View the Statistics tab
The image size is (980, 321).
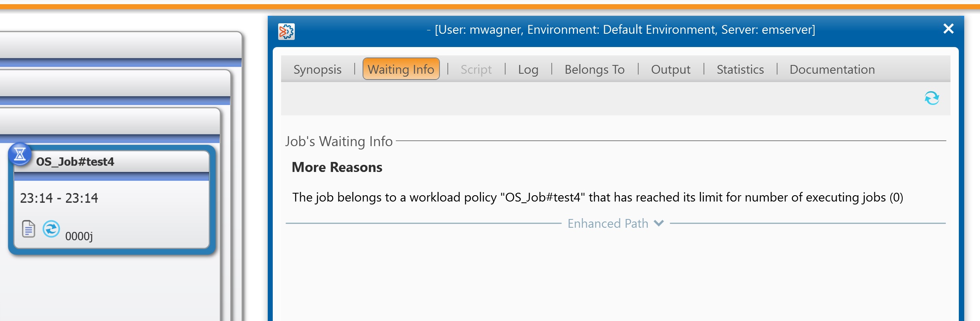click(740, 70)
